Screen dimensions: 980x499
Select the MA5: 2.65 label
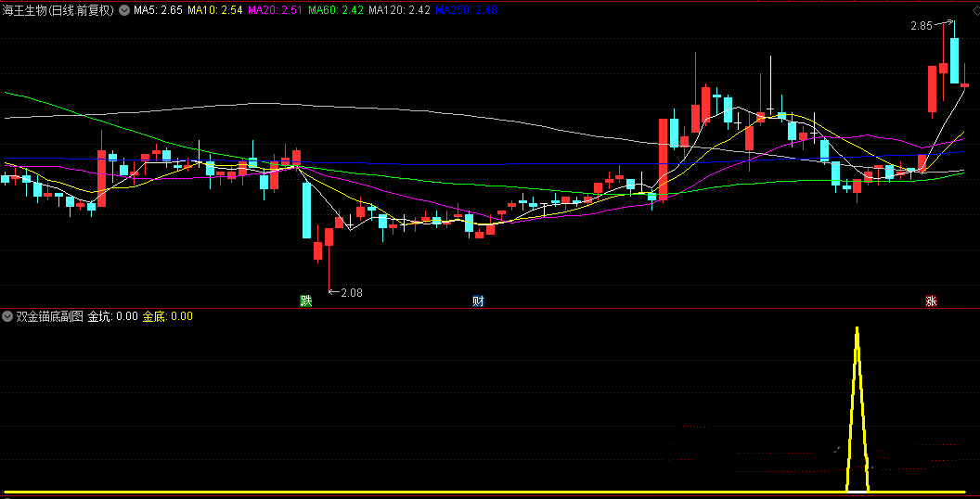[158, 10]
